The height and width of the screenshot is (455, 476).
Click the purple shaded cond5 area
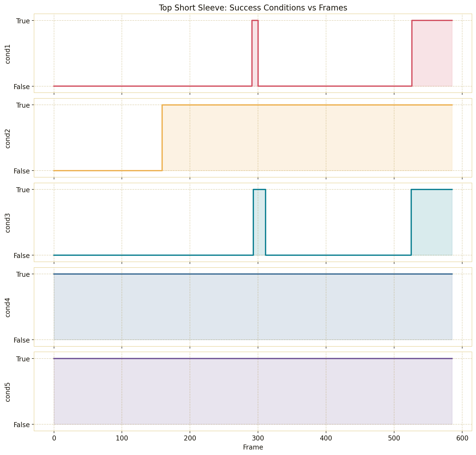253,391
